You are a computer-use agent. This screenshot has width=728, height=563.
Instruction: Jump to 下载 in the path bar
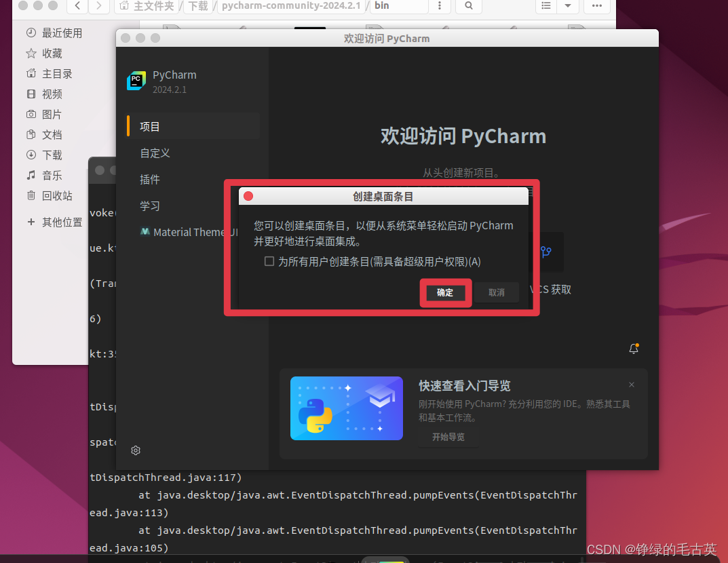[198, 5]
